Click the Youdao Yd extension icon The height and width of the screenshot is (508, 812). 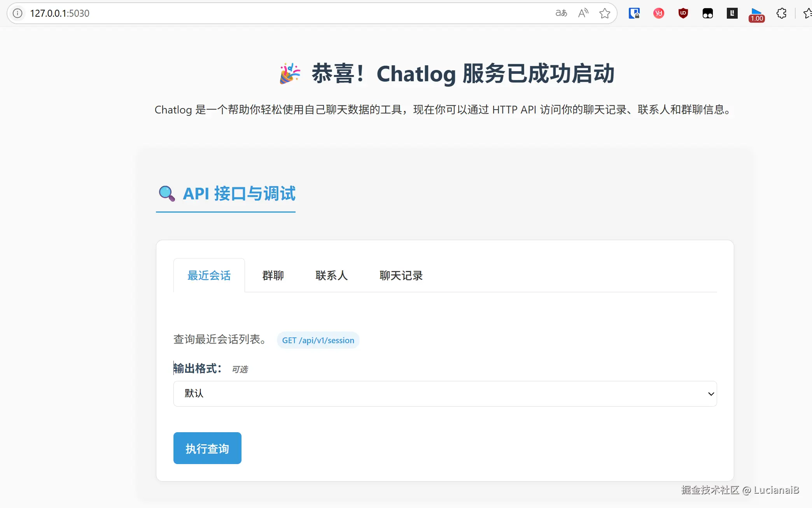tap(658, 13)
